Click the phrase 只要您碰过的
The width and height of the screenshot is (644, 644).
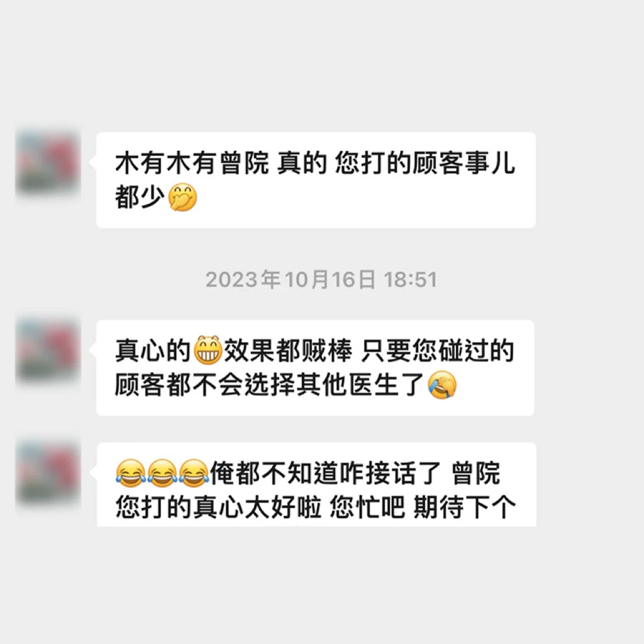click(438, 351)
